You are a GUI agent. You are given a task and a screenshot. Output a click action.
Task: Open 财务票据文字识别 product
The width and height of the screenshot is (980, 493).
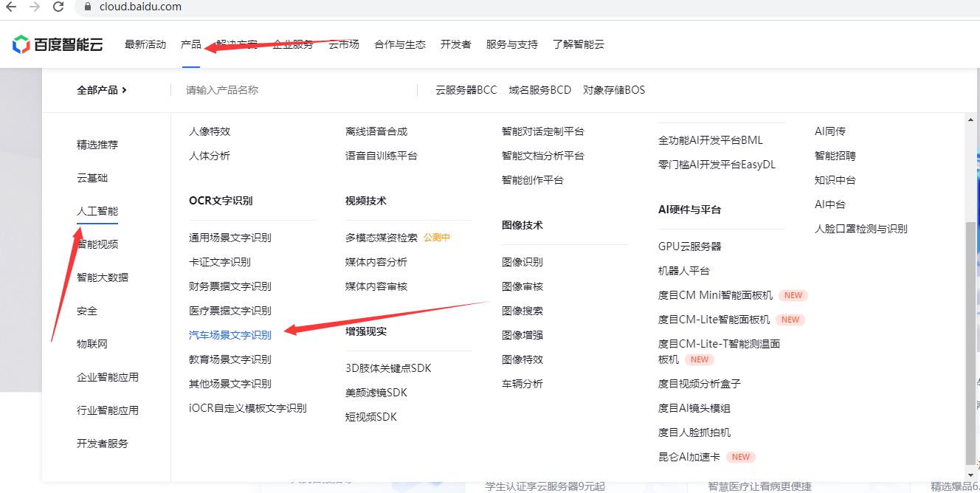pos(230,286)
